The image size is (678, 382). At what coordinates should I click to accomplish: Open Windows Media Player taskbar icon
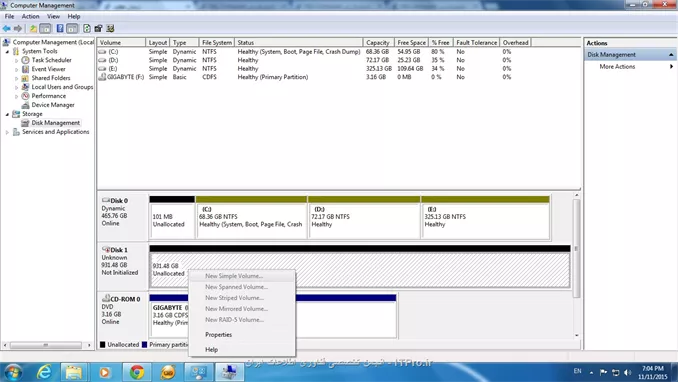104,372
